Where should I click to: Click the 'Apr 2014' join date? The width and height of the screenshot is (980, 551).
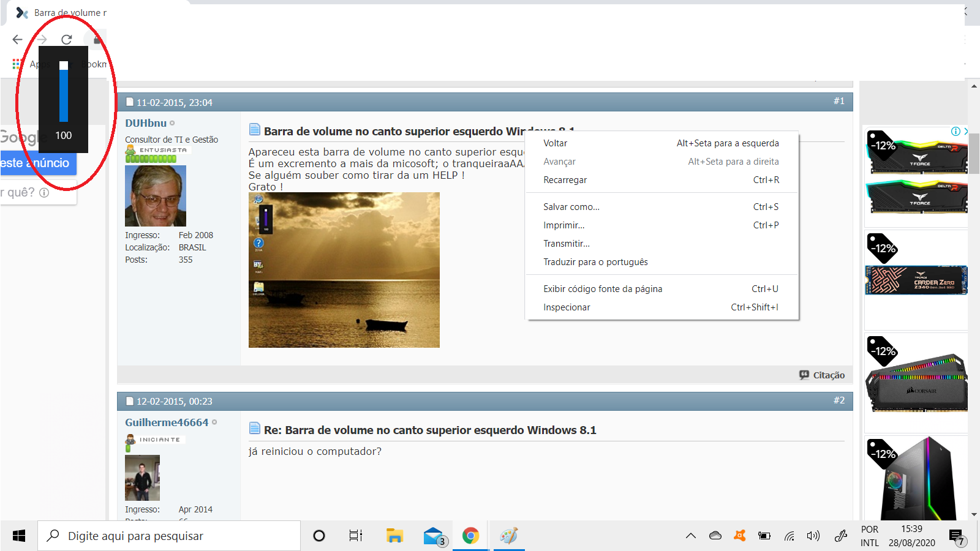(x=195, y=509)
